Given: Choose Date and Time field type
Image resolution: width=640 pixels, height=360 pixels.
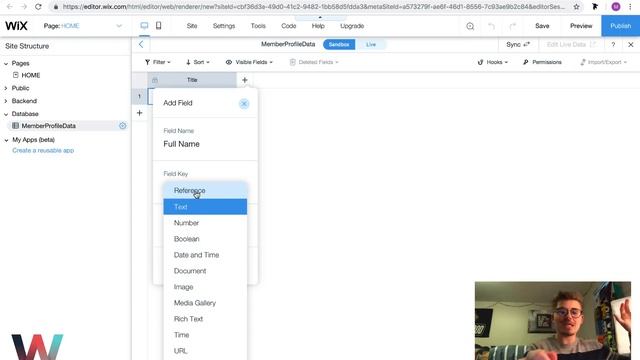Looking at the screenshot, I should (x=205, y=255).
